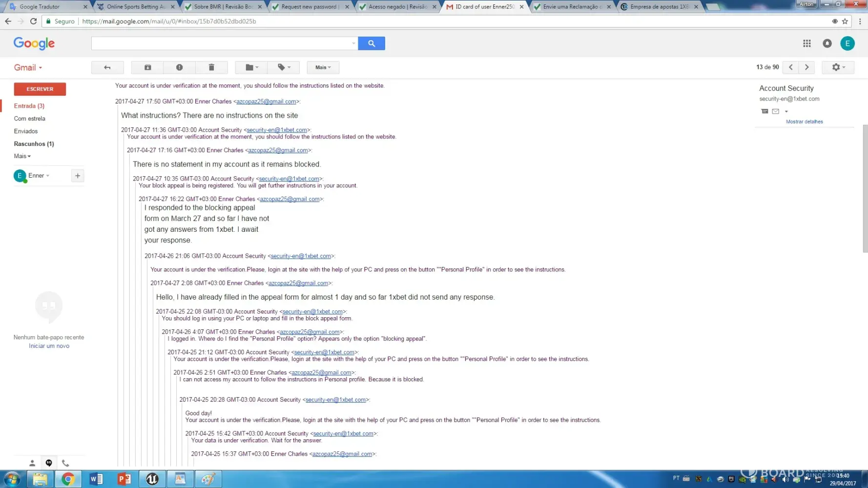Archive this email conversation

coord(147,67)
